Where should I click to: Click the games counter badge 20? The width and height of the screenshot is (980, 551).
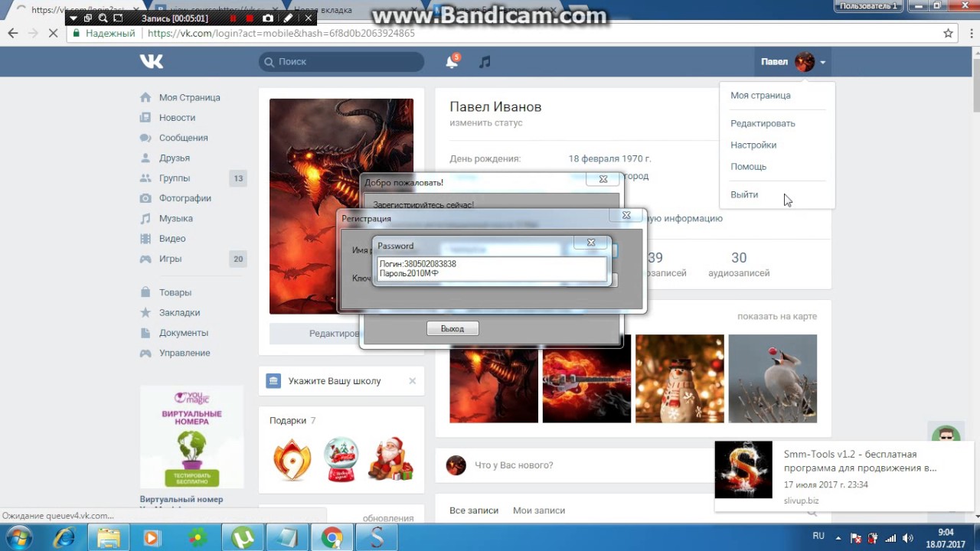tap(238, 259)
